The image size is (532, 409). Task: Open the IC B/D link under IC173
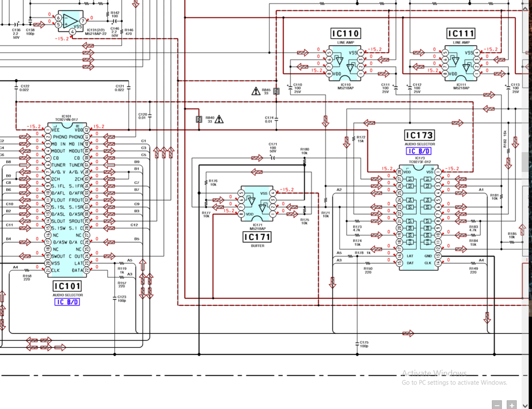click(x=419, y=151)
